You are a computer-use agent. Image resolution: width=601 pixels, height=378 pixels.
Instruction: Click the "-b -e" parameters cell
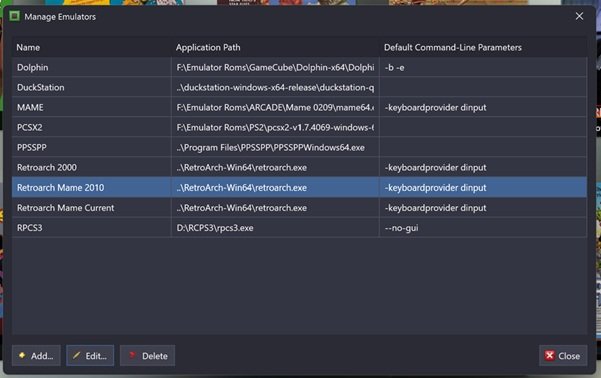coord(483,67)
